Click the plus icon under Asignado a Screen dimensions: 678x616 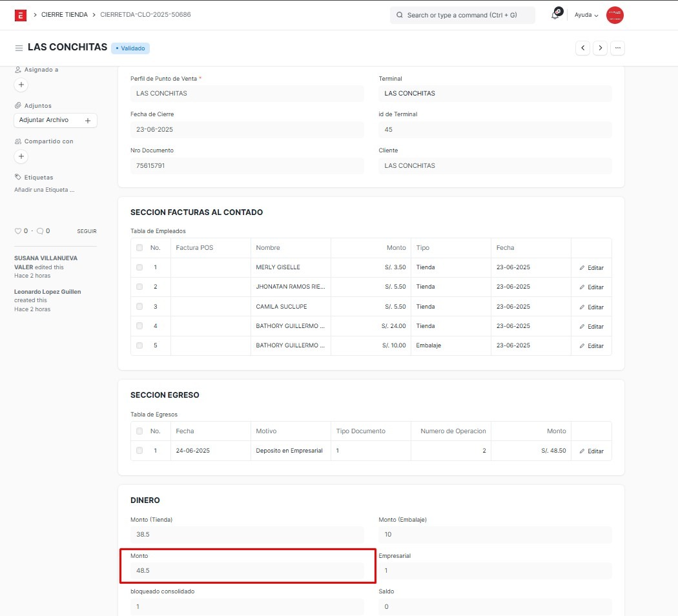tap(21, 85)
